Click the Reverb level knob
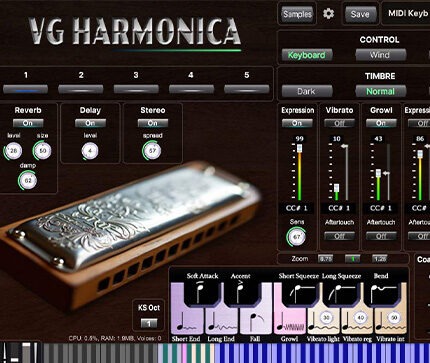Screen dimensions: 430x363 tap(13, 151)
